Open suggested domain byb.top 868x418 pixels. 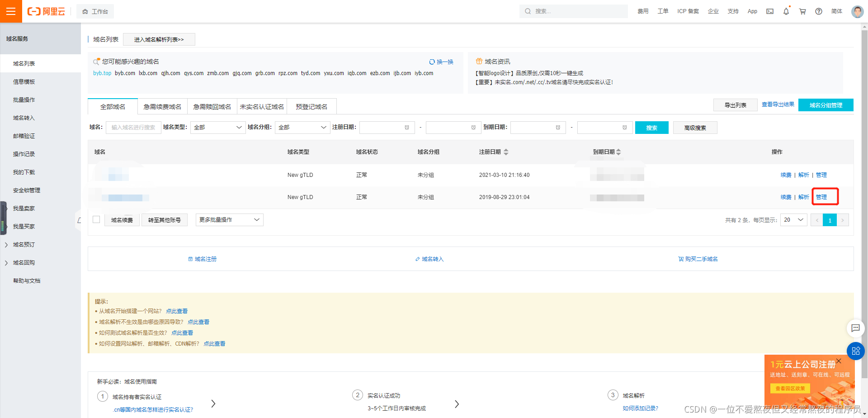click(x=102, y=73)
